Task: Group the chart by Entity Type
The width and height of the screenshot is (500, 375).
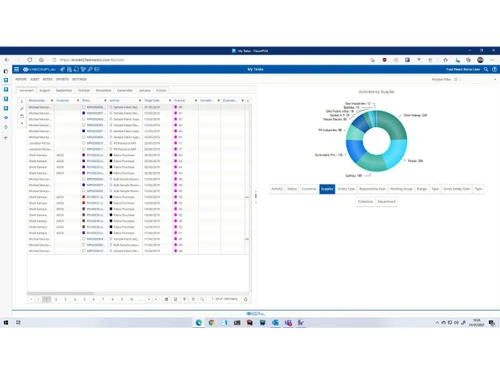Action: pyautogui.click(x=346, y=189)
